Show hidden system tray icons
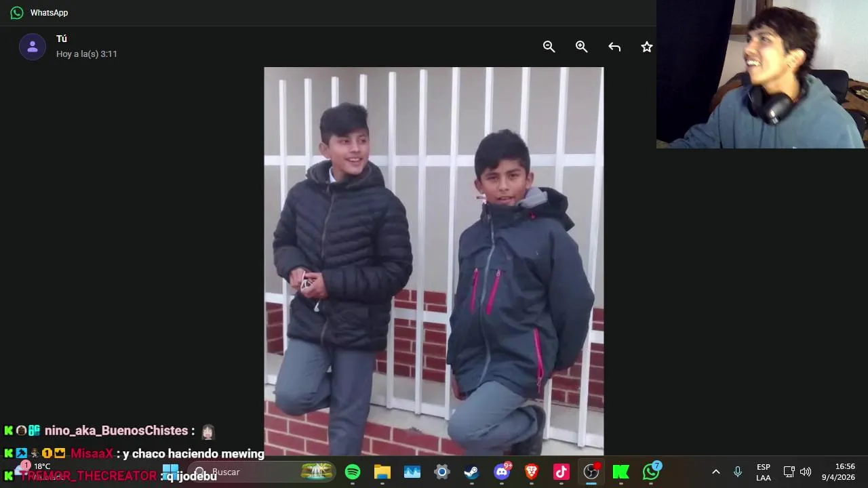The width and height of the screenshot is (868, 488). click(715, 472)
